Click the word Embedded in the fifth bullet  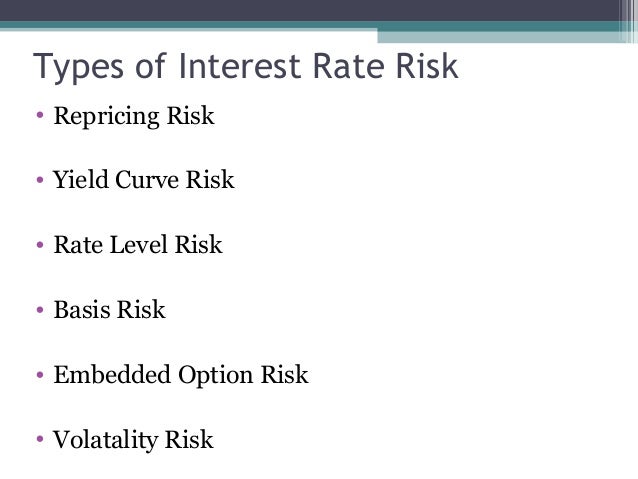coord(112,374)
